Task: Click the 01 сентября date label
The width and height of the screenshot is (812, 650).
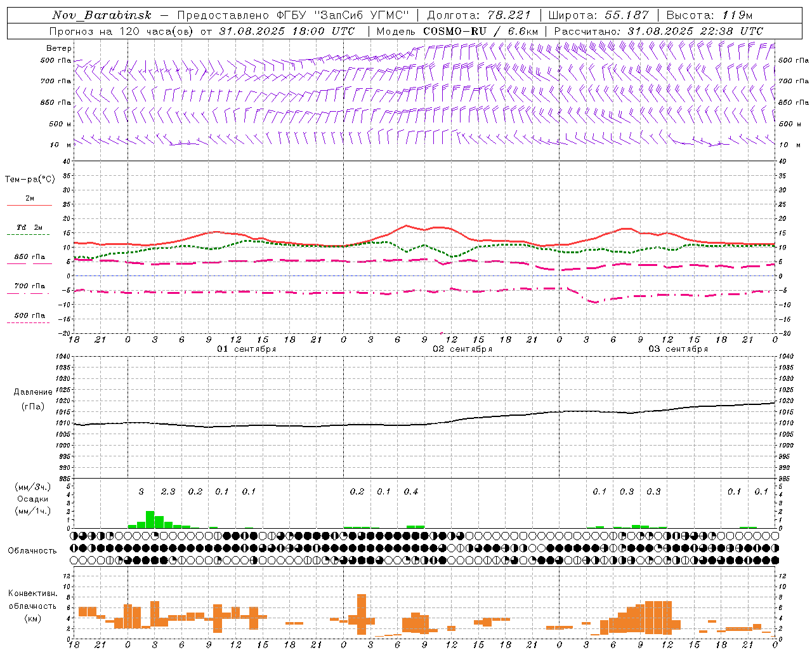Action: (246, 349)
